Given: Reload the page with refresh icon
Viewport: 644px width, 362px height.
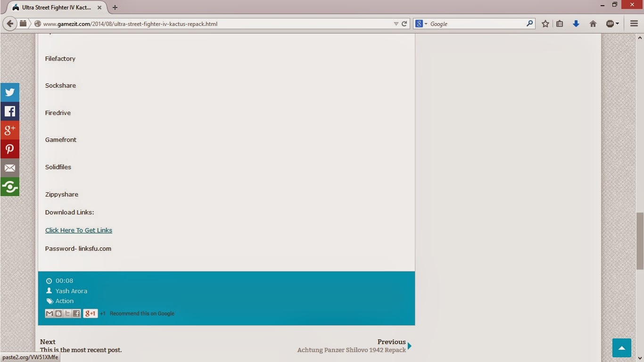Looking at the screenshot, I should [404, 24].
